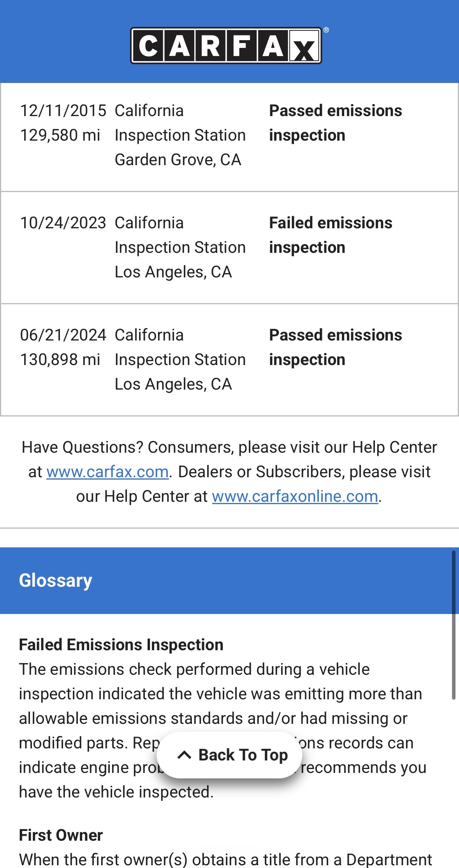Image resolution: width=459 pixels, height=868 pixels.
Task: Click Passed emissions inspection in the 2015 row
Action: pyautogui.click(x=335, y=123)
